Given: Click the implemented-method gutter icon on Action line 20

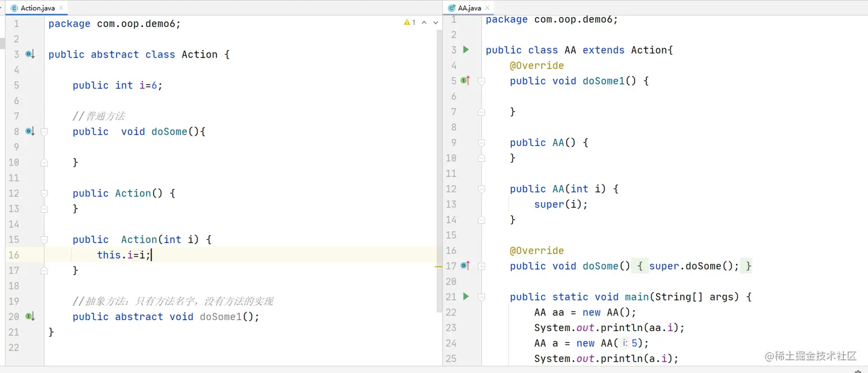Looking at the screenshot, I should (30, 316).
